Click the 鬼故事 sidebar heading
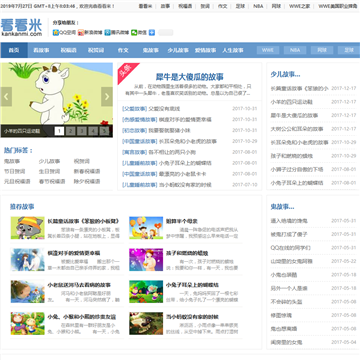Screen dimensions: 360x360 click(282, 207)
